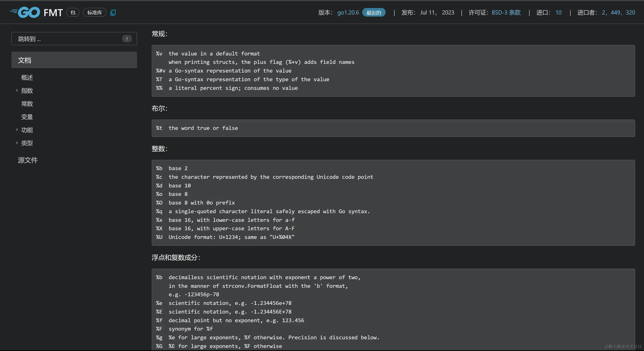Screen dimensions: 644x351
Task: Copy package path with clipboard icon
Action: tap(113, 12)
